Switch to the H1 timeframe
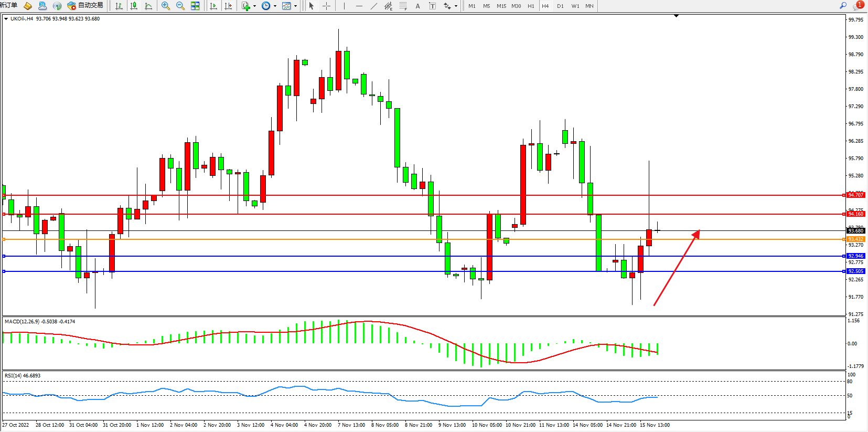Image resolution: width=868 pixels, height=432 pixels. (531, 6)
